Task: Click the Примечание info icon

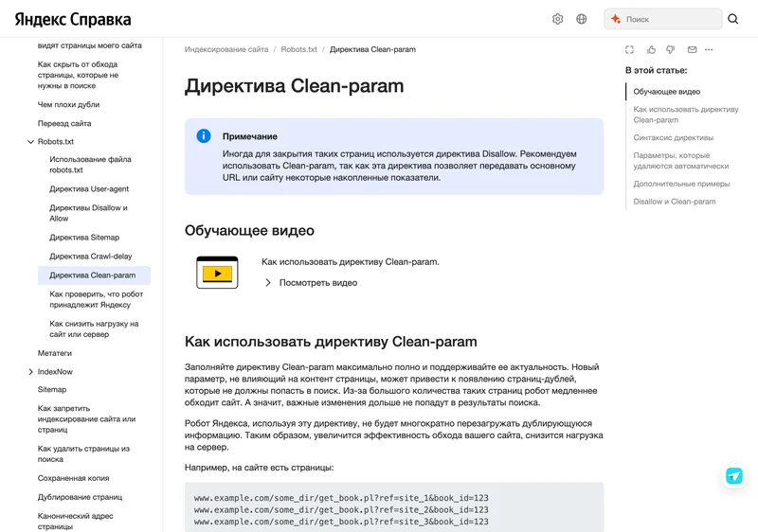Action: (x=204, y=135)
